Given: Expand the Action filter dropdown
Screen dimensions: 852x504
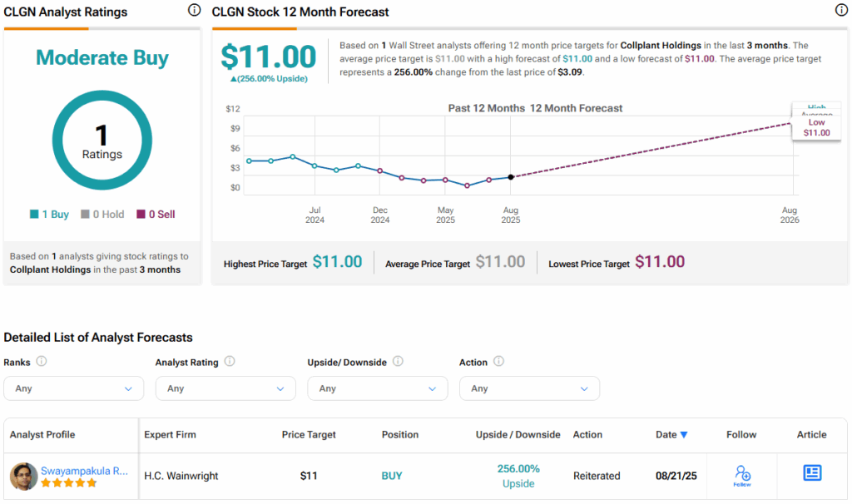Looking at the screenshot, I should point(529,388).
